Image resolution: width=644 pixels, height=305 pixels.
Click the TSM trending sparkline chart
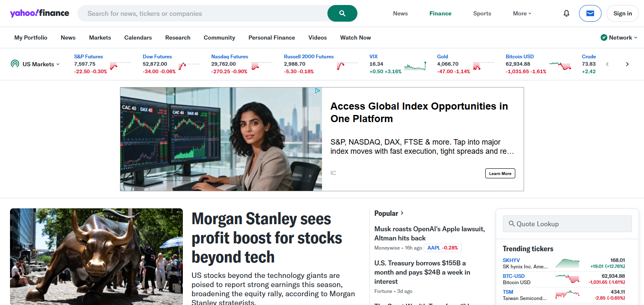pyautogui.click(x=567, y=295)
